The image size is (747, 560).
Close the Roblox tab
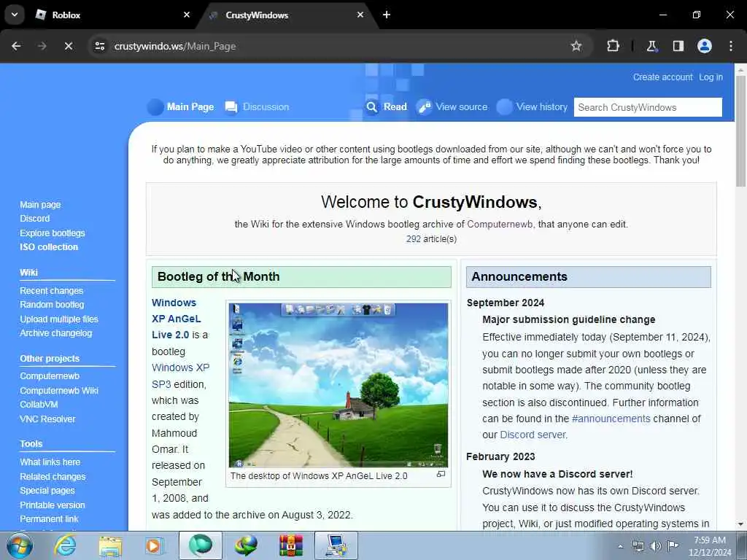click(186, 15)
